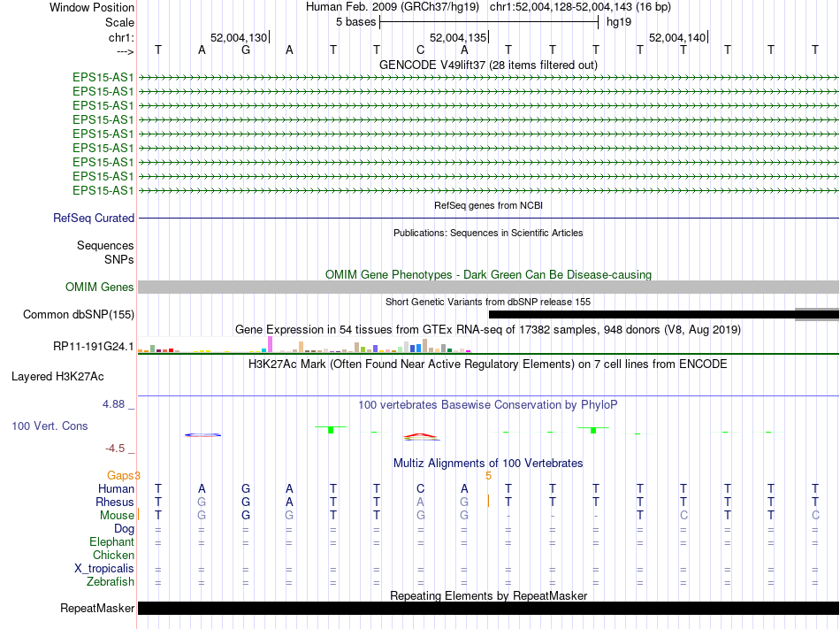This screenshot has width=840, height=629.
Task: Click the SNPs track label
Action: pyautogui.click(x=119, y=259)
